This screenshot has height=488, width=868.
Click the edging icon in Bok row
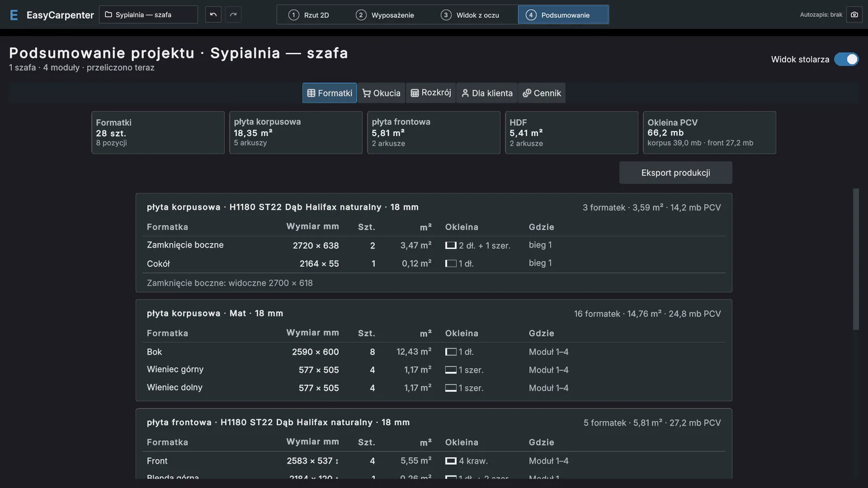point(451,352)
